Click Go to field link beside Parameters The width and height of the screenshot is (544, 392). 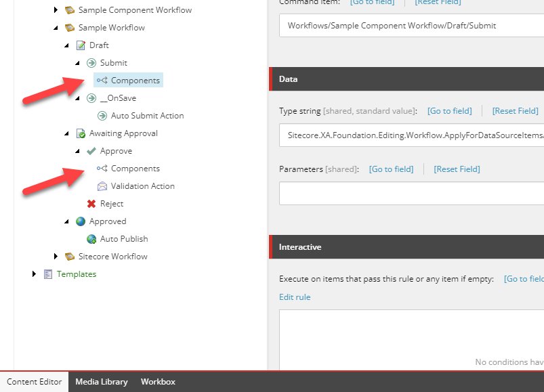(391, 169)
